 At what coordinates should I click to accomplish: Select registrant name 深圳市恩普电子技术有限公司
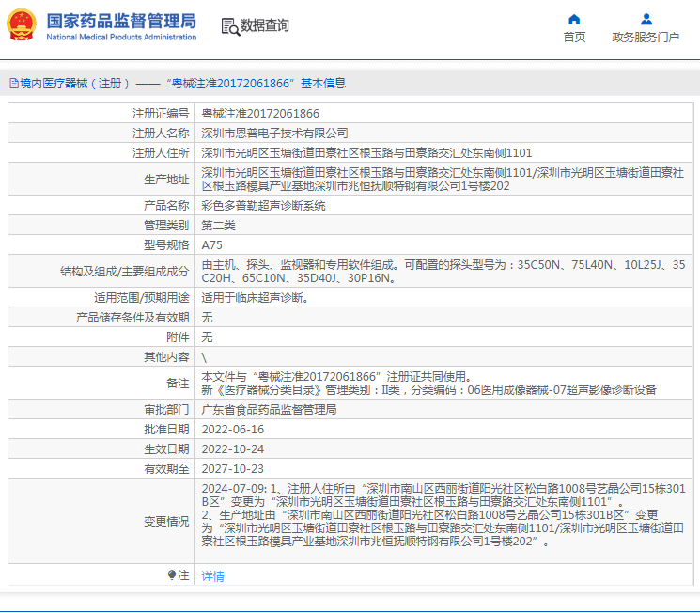pyautogui.click(x=274, y=134)
